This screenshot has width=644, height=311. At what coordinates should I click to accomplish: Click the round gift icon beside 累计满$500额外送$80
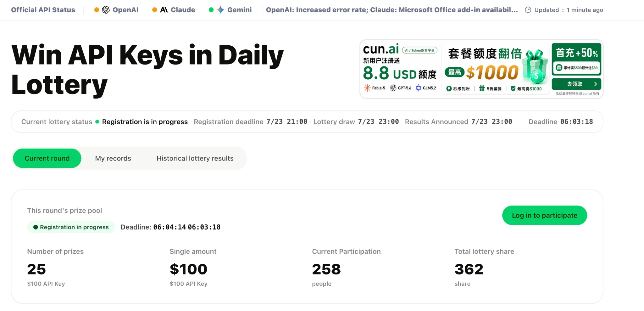[x=559, y=67]
